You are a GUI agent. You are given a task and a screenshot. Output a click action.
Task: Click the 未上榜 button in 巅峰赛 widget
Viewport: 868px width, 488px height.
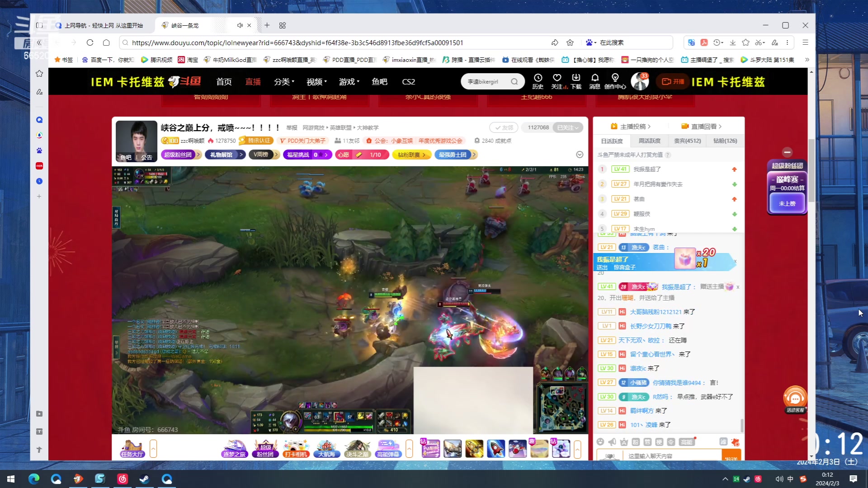click(x=787, y=203)
